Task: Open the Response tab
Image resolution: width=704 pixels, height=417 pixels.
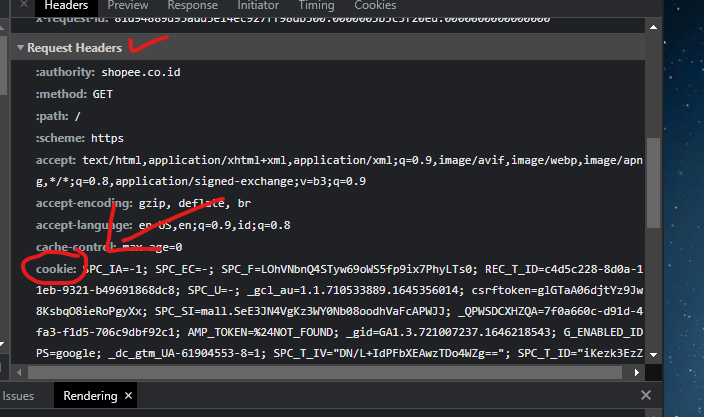Action: [193, 5]
